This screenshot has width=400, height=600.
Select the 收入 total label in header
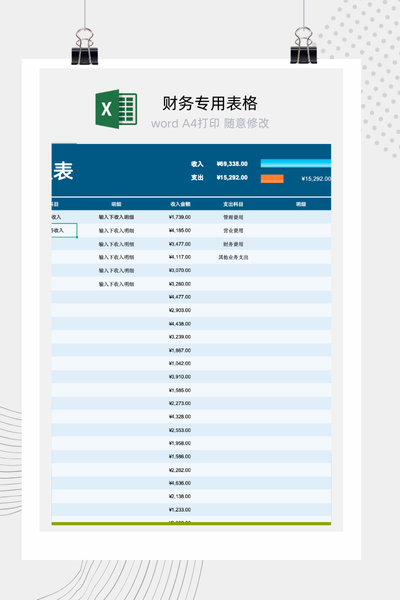click(x=197, y=164)
